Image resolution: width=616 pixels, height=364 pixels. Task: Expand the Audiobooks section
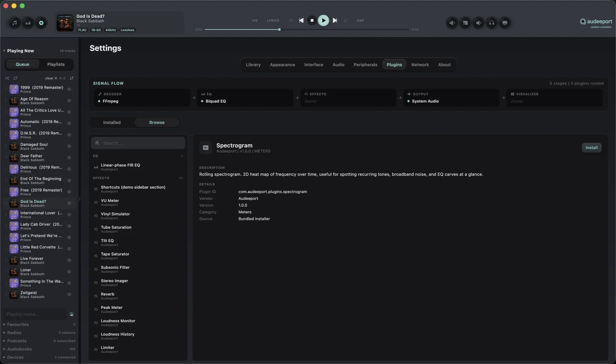point(4,349)
